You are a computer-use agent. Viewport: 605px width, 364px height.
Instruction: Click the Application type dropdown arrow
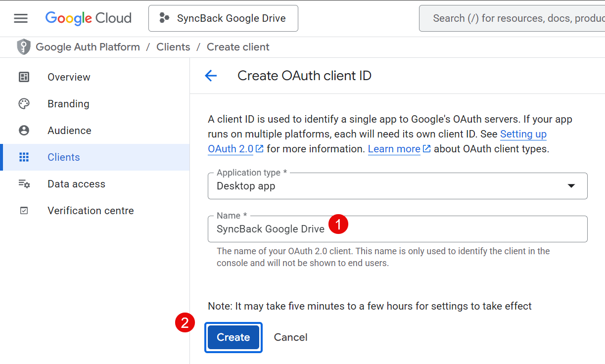pyautogui.click(x=571, y=186)
